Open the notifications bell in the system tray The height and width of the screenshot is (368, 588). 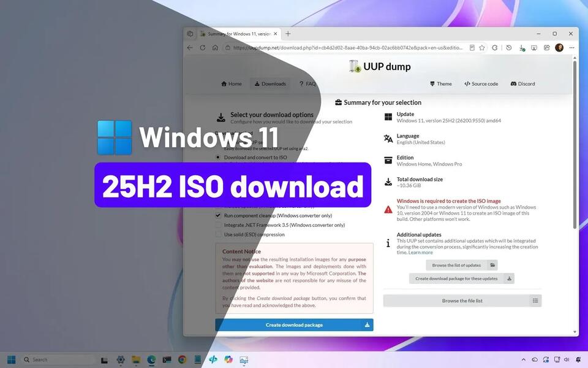578,360
